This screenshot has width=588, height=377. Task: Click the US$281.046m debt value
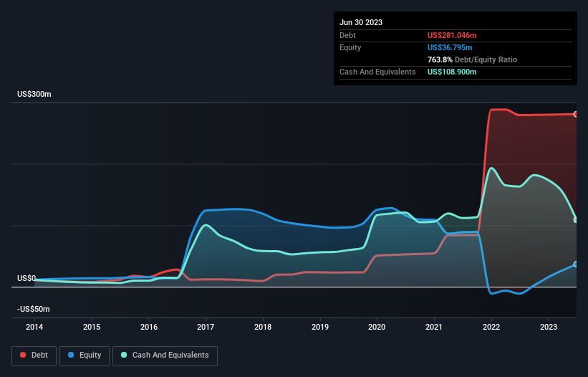point(452,35)
